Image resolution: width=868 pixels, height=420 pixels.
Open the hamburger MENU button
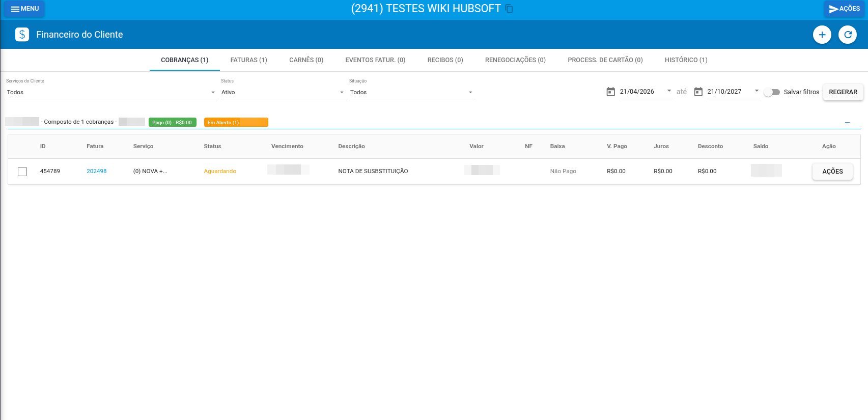coord(24,9)
